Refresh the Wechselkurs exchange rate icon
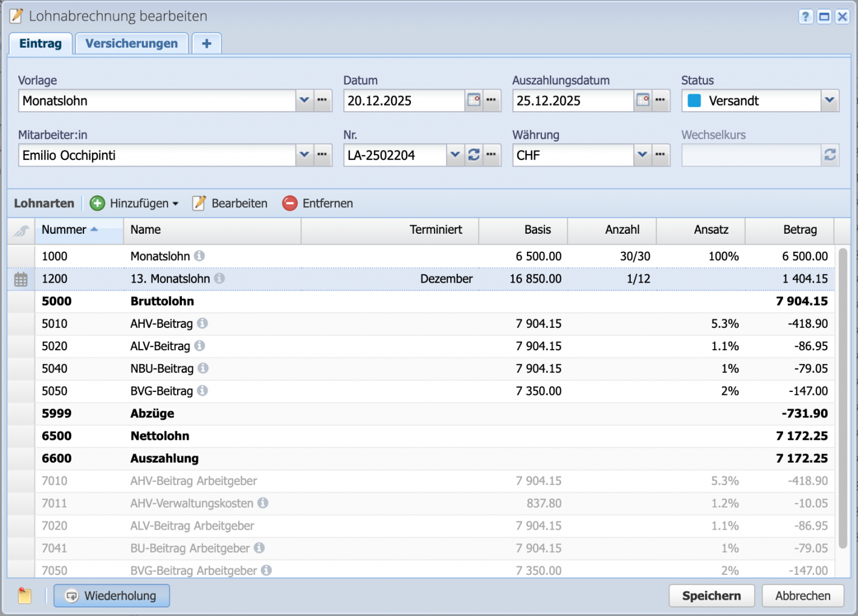 [x=830, y=155]
